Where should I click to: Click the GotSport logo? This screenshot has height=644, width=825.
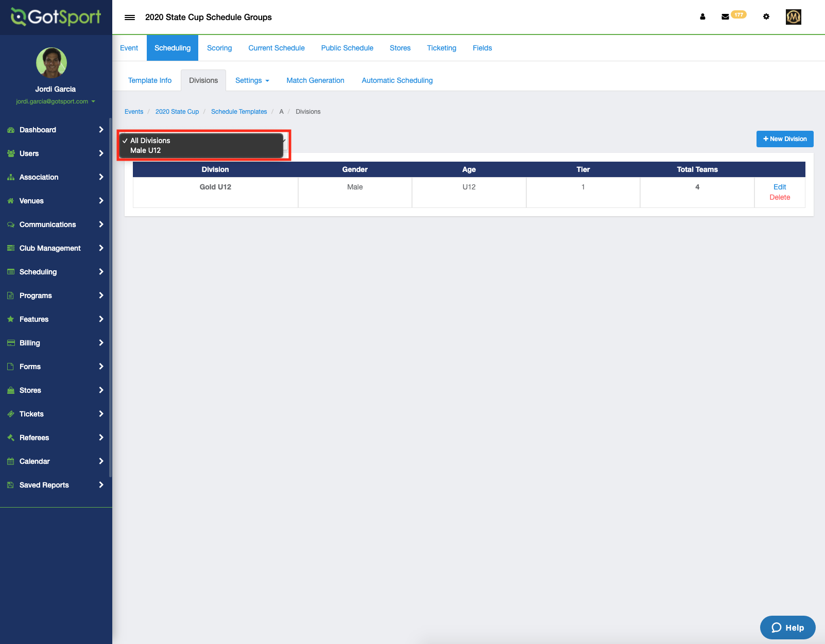pos(51,17)
